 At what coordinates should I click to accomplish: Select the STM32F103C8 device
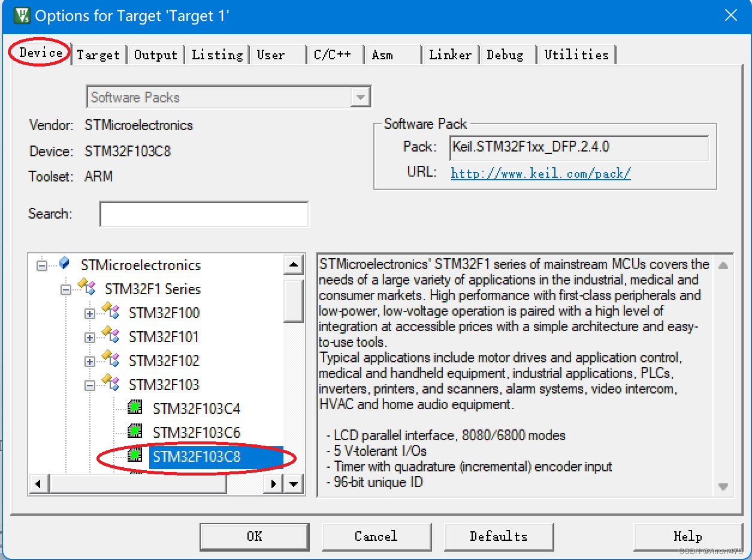coord(216,457)
